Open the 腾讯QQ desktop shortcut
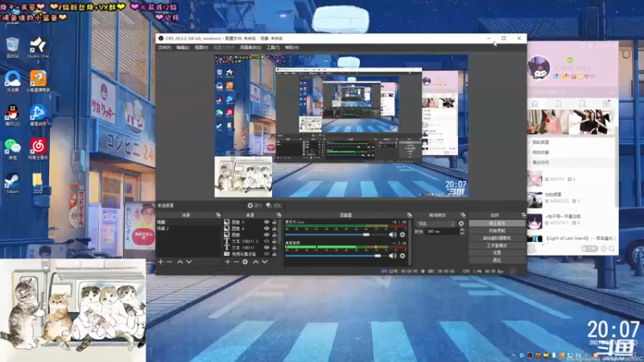This screenshot has height=362, width=644. pyautogui.click(x=13, y=115)
